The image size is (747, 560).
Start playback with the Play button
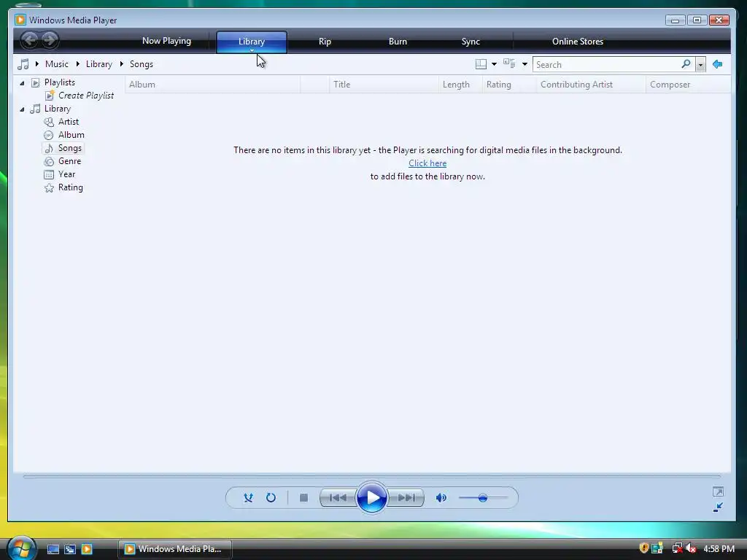coord(371,497)
